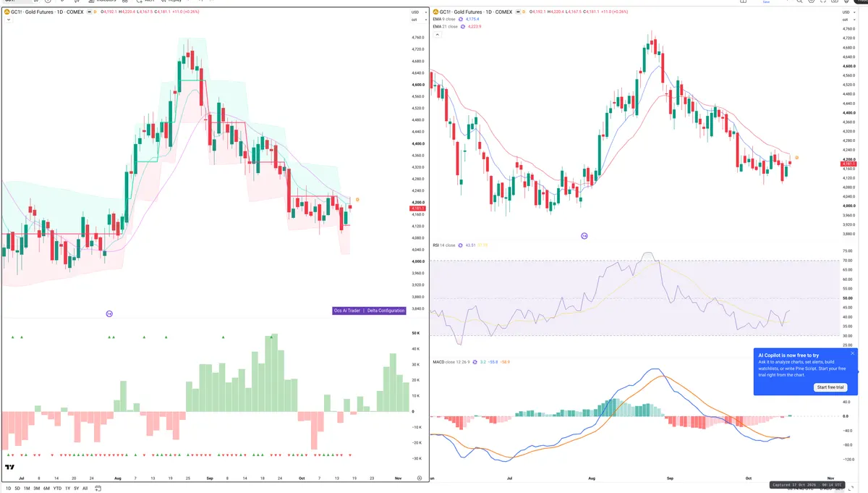Select the 1M time range

click(x=27, y=489)
